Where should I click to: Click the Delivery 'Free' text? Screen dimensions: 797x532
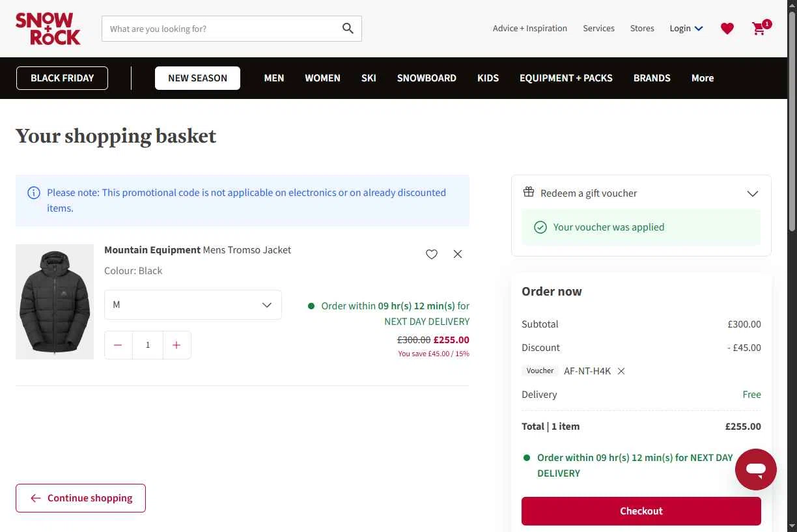(x=752, y=395)
